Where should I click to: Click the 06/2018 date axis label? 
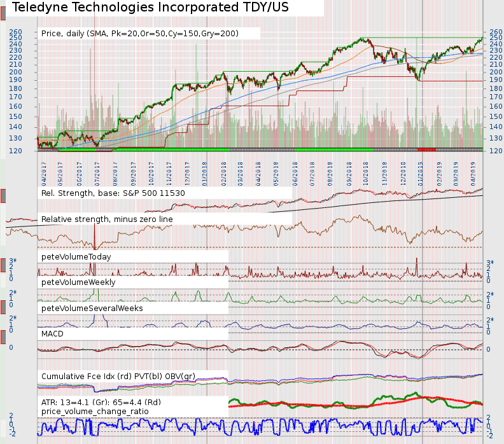click(x=295, y=174)
